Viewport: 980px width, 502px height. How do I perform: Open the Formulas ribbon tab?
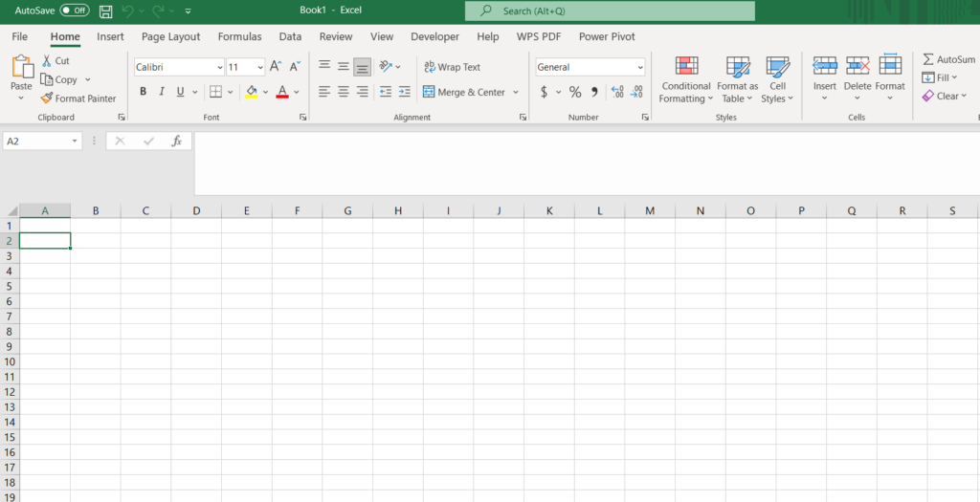pyautogui.click(x=239, y=36)
